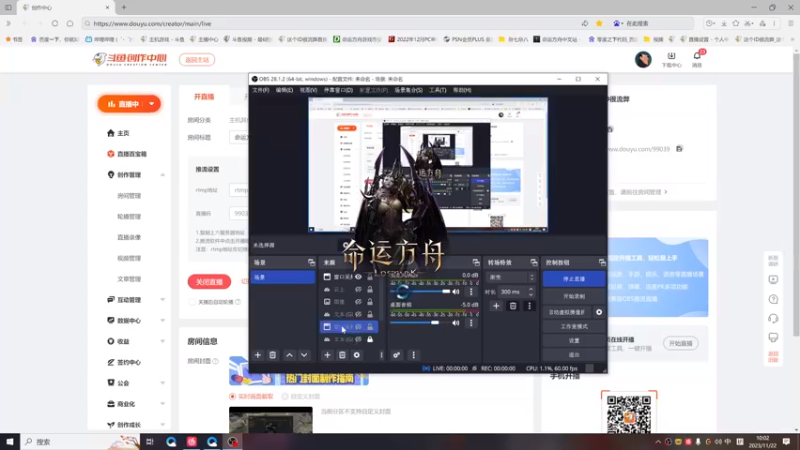Toggle lock on the 图像 source

coord(370,302)
